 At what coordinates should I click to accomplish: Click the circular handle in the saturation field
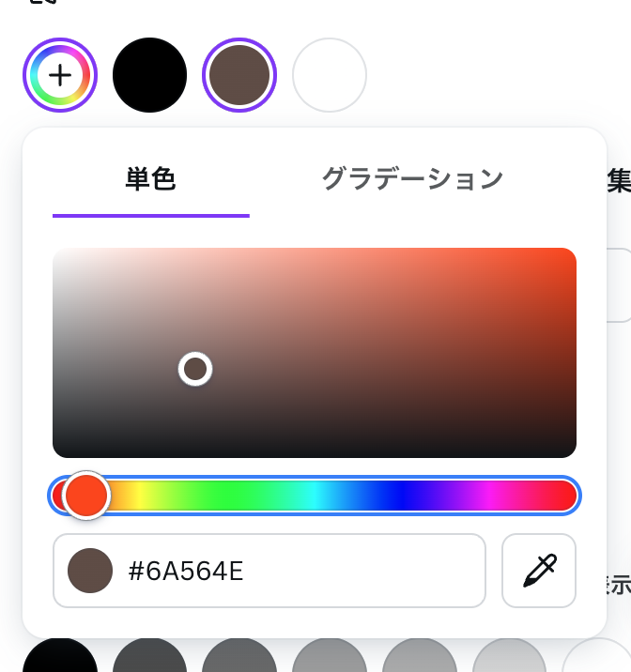(195, 369)
